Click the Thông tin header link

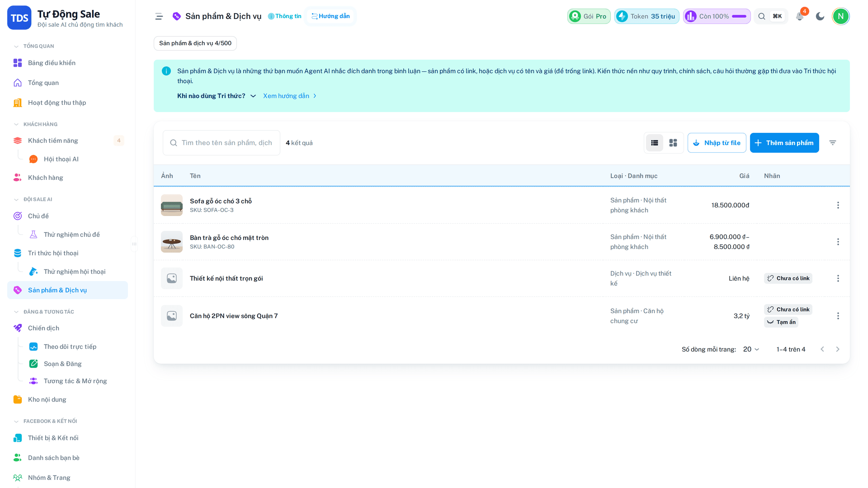coord(284,16)
